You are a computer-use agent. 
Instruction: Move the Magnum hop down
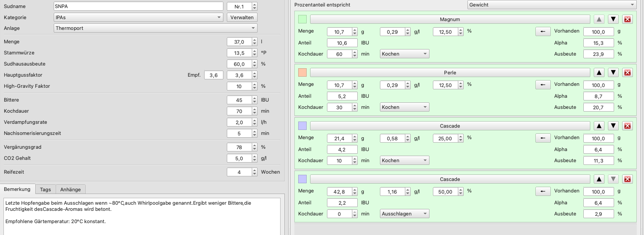pyautogui.click(x=613, y=19)
